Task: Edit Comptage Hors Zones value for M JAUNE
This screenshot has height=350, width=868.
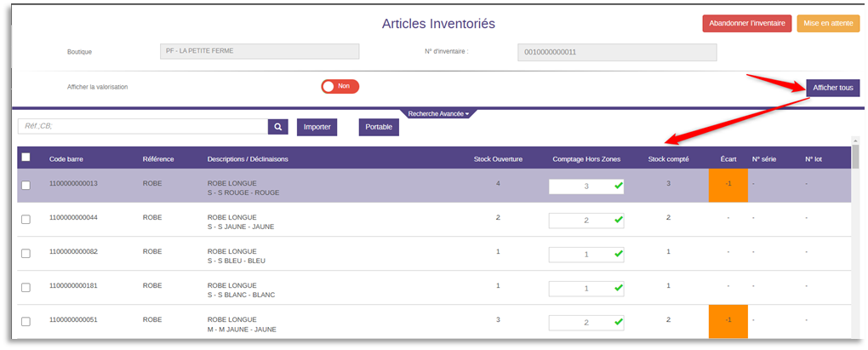Action: point(586,323)
